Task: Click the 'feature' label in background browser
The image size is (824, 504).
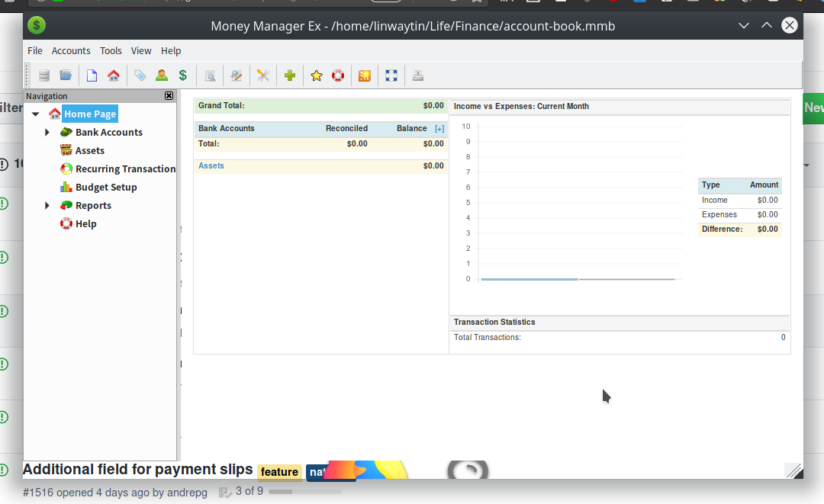Action: (x=279, y=472)
